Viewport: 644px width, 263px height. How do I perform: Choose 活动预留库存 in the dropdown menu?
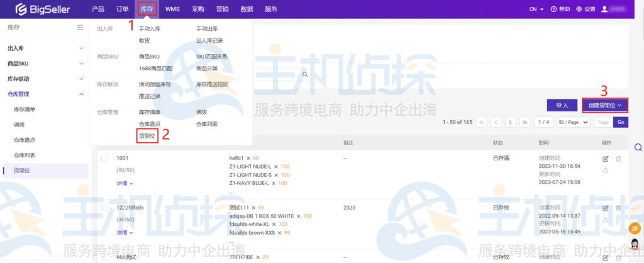[155, 84]
